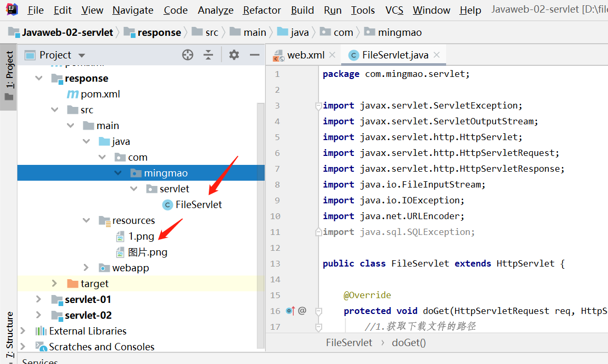Screen dimensions: 608x364
Task: Expand the servlet-01 module node
Action: [x=39, y=299]
